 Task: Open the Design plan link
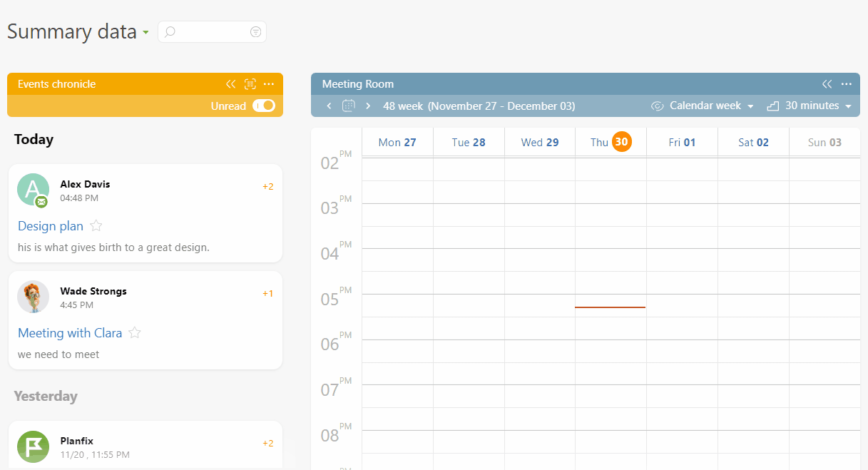(51, 226)
